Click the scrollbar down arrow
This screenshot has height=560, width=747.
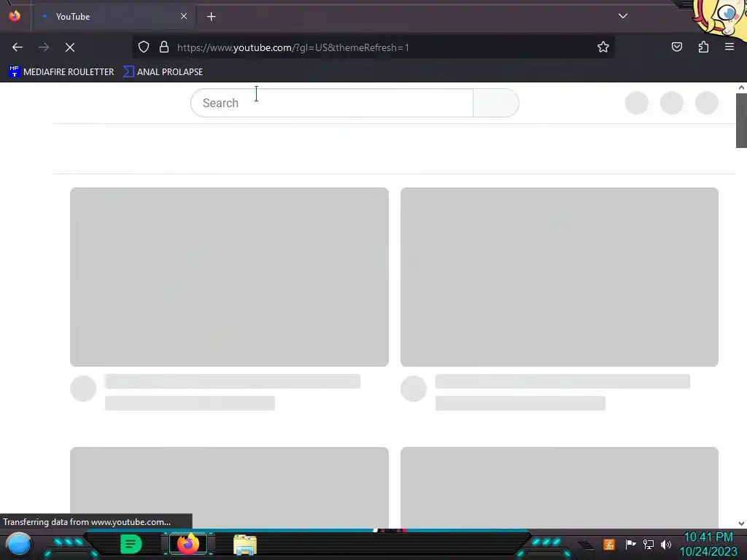pyautogui.click(x=741, y=524)
